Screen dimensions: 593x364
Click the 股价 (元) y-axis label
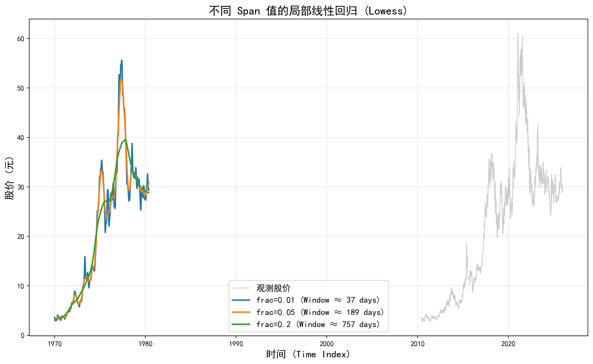(9, 178)
